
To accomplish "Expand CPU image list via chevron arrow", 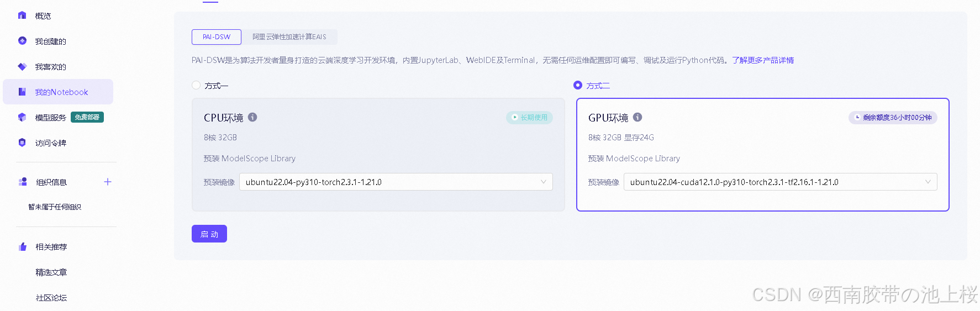I will click(x=543, y=182).
